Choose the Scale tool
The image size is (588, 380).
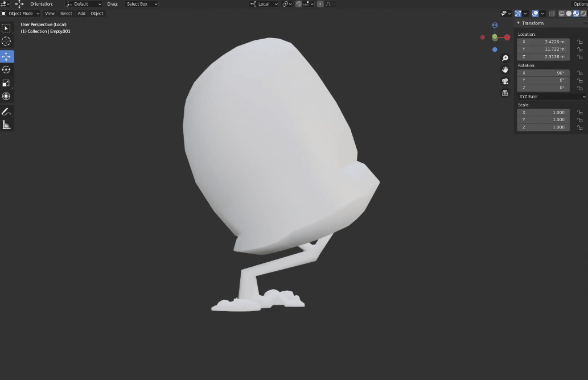(x=6, y=82)
